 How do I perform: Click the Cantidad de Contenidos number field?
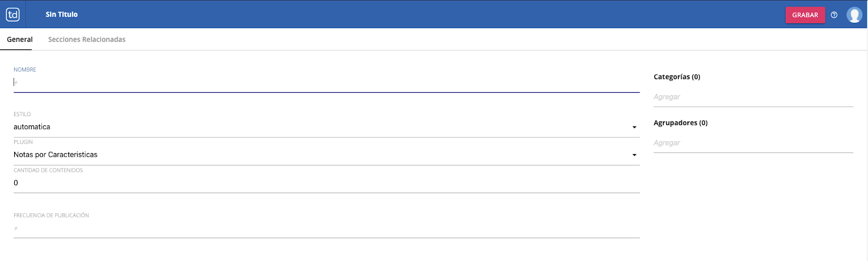[325, 183]
